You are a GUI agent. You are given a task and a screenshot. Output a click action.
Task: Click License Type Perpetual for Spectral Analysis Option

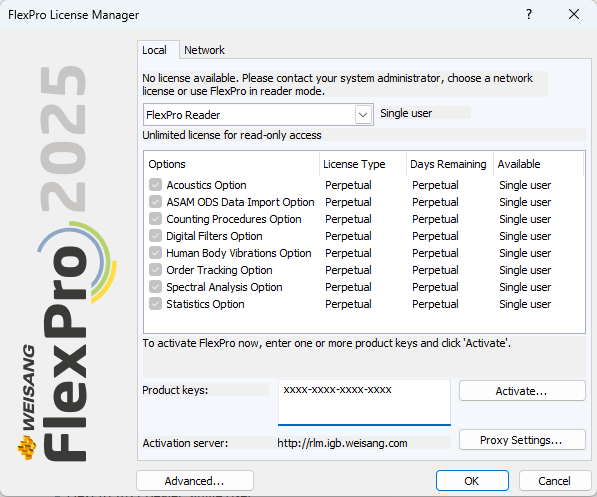[x=348, y=287]
